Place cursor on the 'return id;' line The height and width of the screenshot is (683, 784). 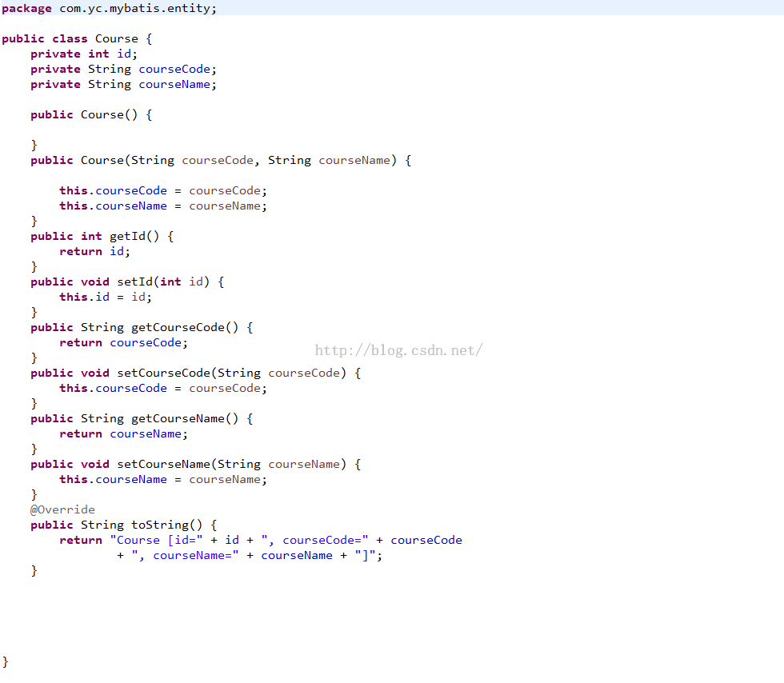[x=94, y=251]
